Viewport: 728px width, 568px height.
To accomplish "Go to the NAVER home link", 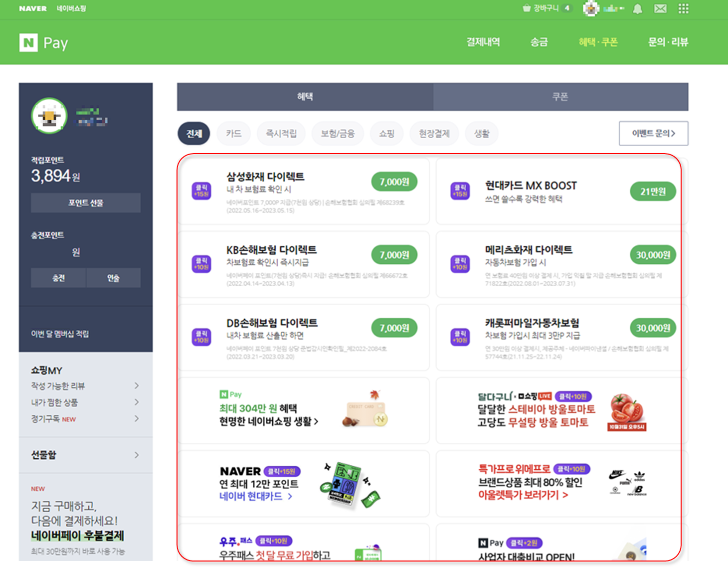I will (33, 8).
